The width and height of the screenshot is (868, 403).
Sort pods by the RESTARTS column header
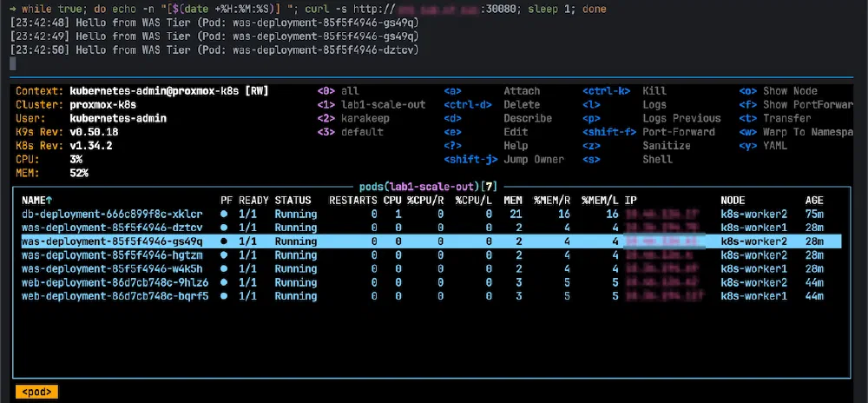click(353, 200)
